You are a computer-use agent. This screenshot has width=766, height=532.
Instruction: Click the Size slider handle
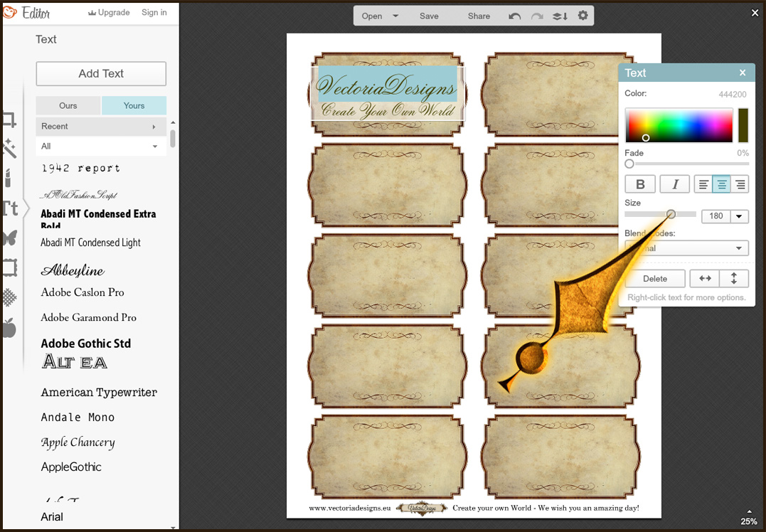(671, 214)
